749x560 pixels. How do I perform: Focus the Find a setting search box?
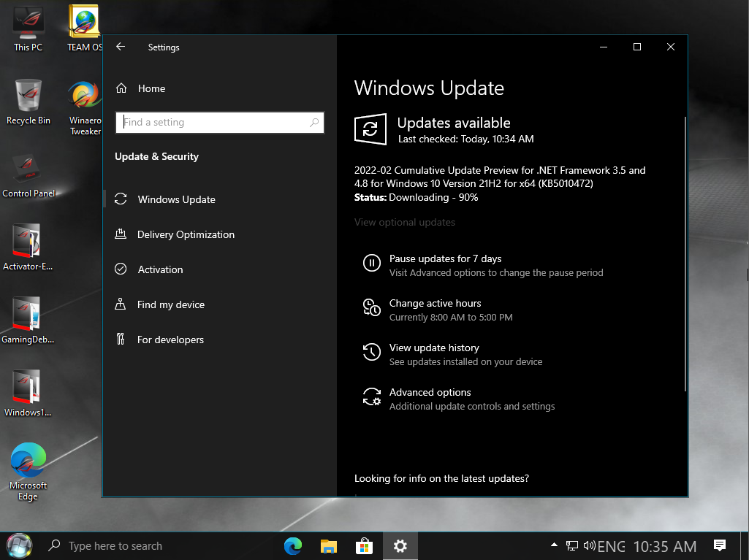coord(220,122)
